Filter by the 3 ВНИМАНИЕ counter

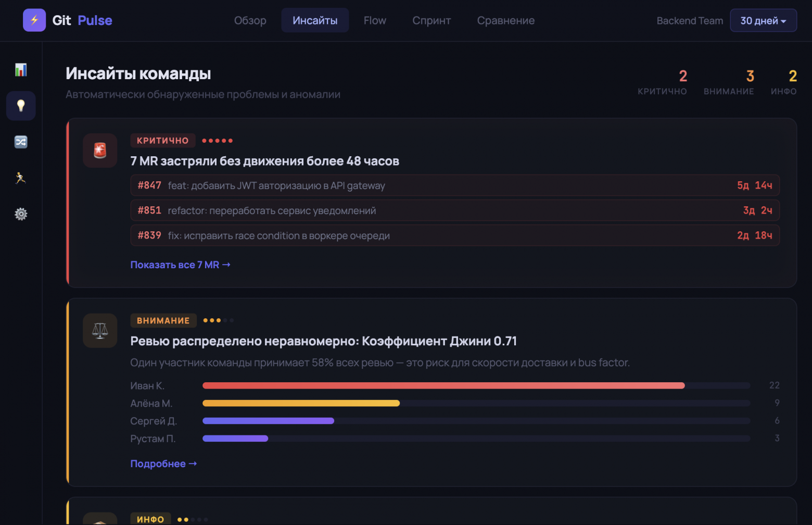coord(729,82)
